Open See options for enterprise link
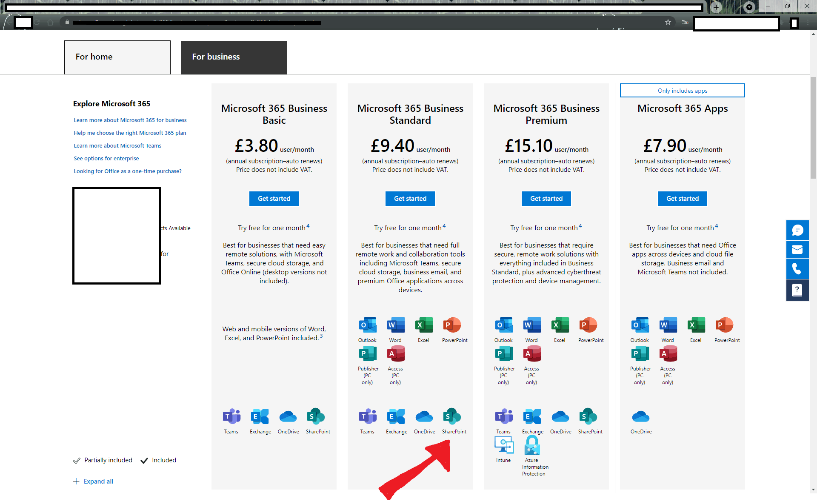The width and height of the screenshot is (817, 504). 106,158
